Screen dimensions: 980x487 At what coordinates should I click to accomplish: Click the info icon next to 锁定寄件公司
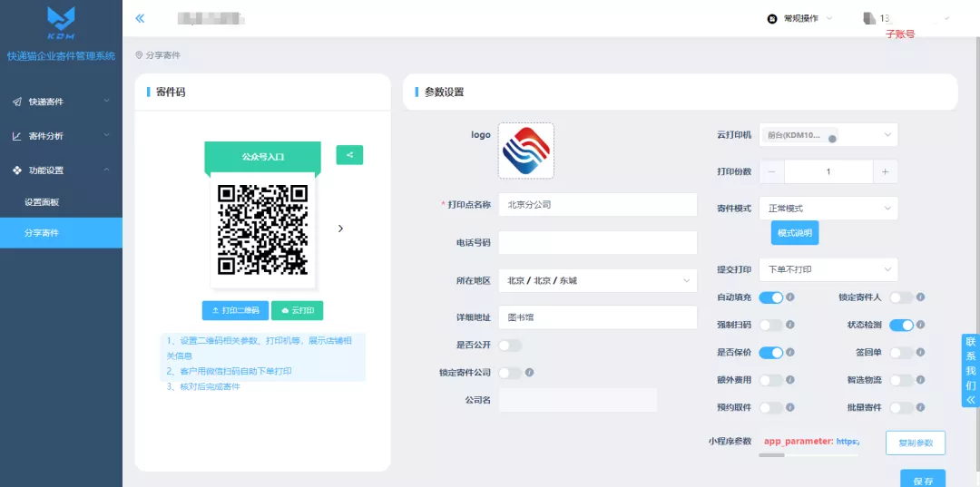pos(529,372)
